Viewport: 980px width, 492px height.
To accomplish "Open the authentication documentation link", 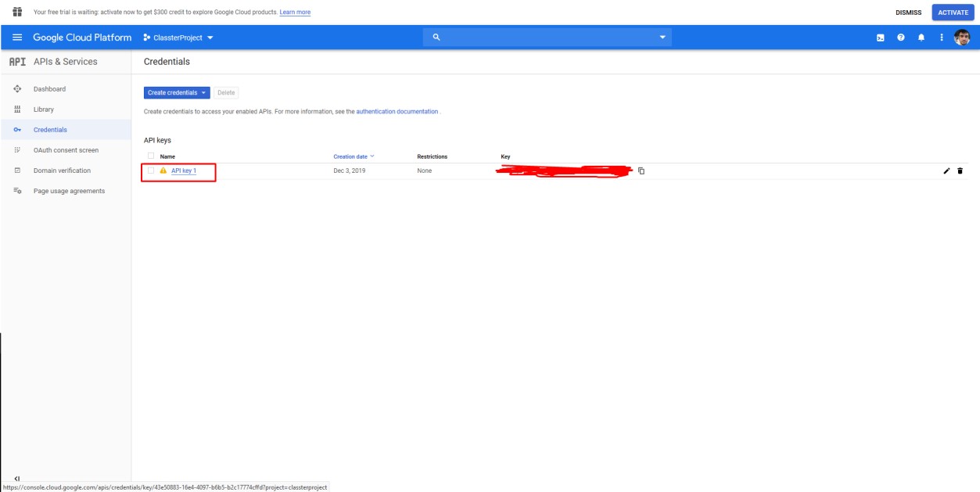I will tap(397, 112).
